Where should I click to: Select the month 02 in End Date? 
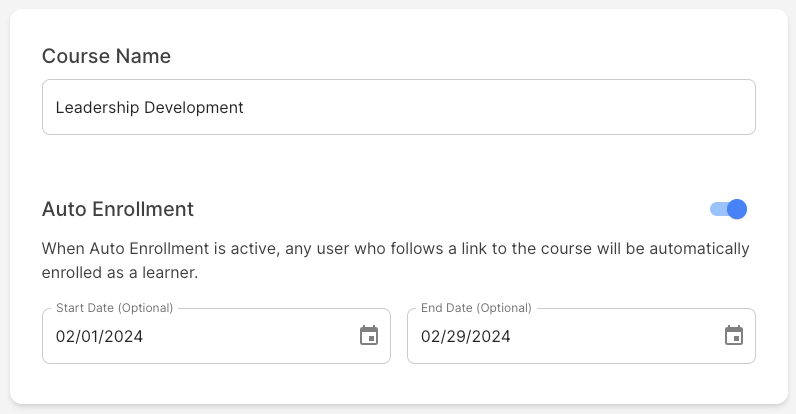click(x=430, y=336)
